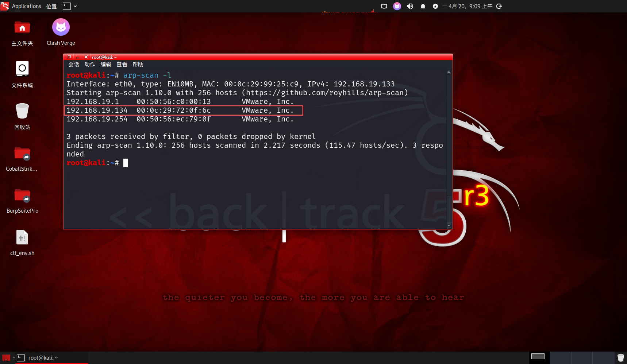
Task: Open the trash applet in the bottom panel
Action: coord(621,358)
